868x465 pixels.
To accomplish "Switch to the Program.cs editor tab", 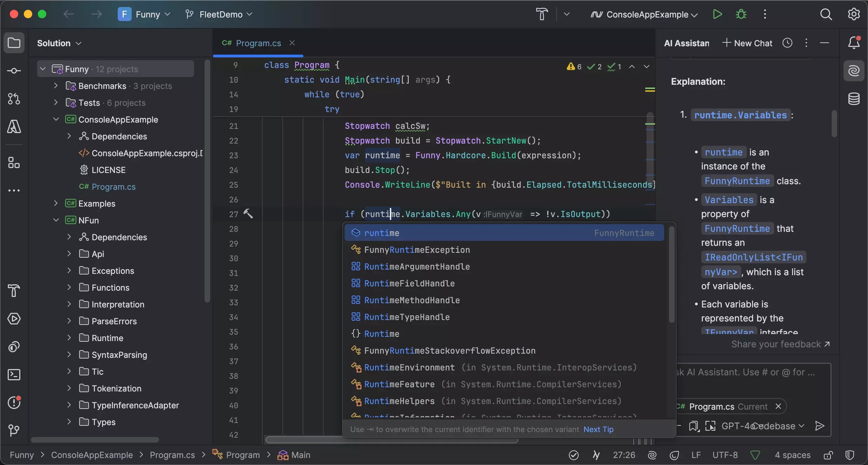I will [258, 43].
